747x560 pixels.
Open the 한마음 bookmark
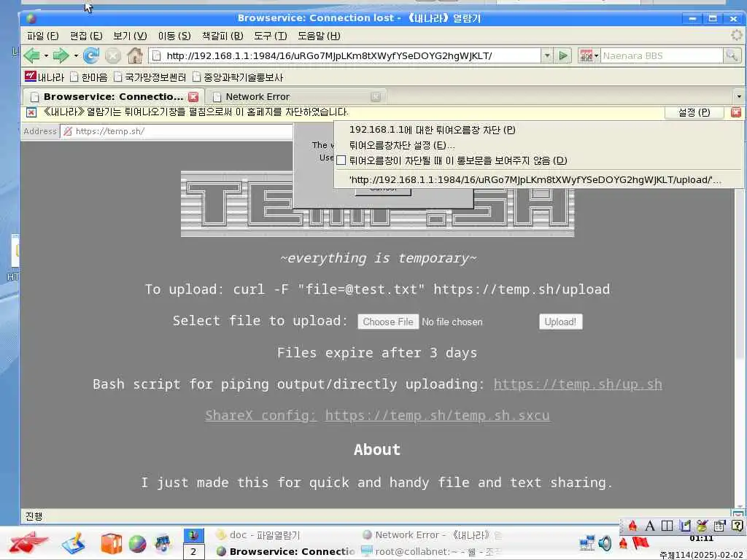(x=88, y=77)
